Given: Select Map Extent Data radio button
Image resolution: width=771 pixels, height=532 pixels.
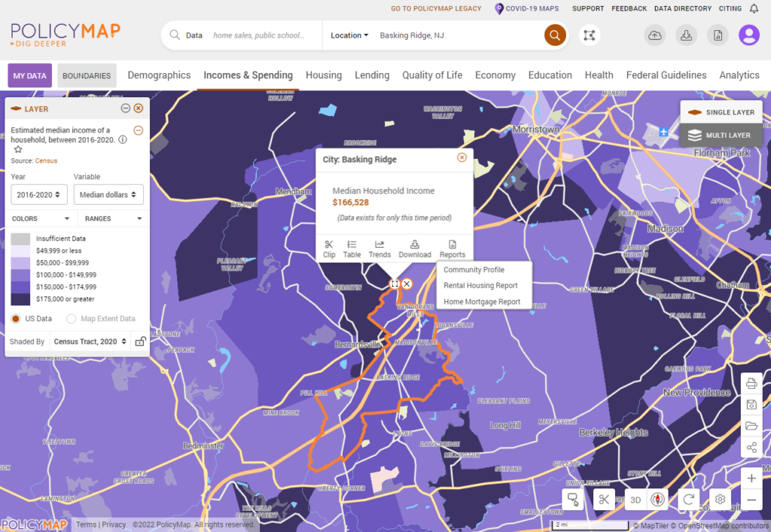Looking at the screenshot, I should (72, 319).
